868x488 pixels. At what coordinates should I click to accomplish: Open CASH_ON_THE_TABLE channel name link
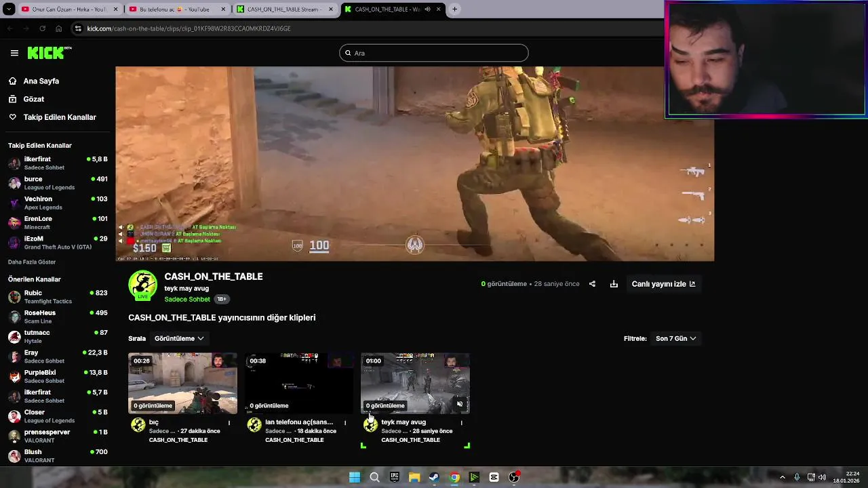click(x=214, y=277)
